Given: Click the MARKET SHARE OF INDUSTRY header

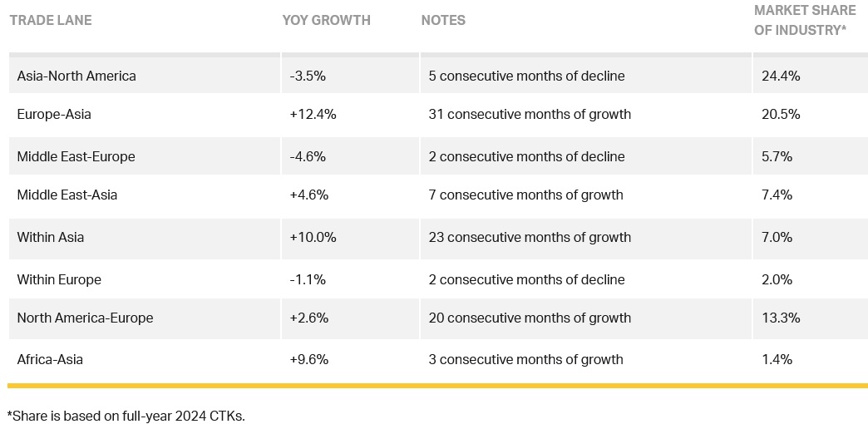Looking at the screenshot, I should pos(804,20).
